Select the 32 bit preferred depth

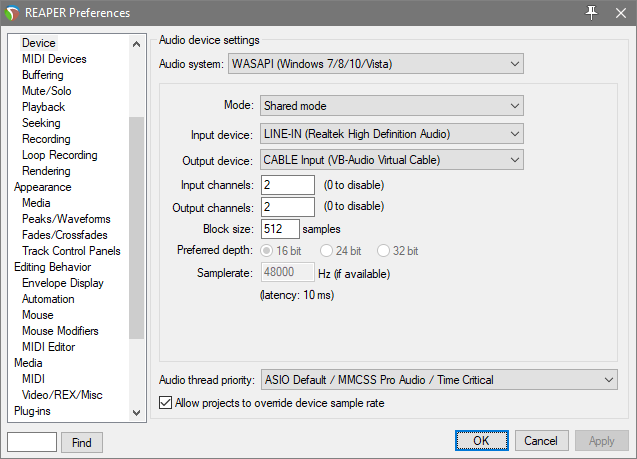click(x=385, y=250)
